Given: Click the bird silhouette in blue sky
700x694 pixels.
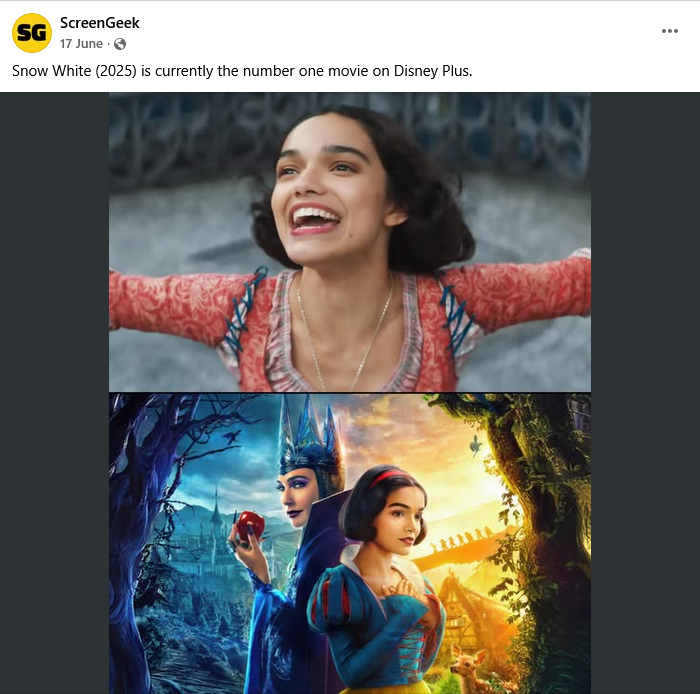Looking at the screenshot, I should click(233, 436).
